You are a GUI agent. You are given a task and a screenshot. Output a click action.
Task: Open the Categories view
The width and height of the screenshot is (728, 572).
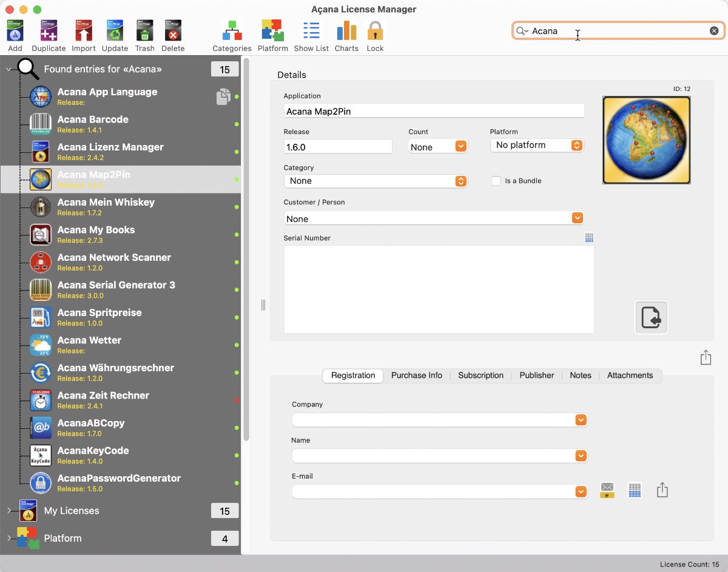tap(232, 30)
